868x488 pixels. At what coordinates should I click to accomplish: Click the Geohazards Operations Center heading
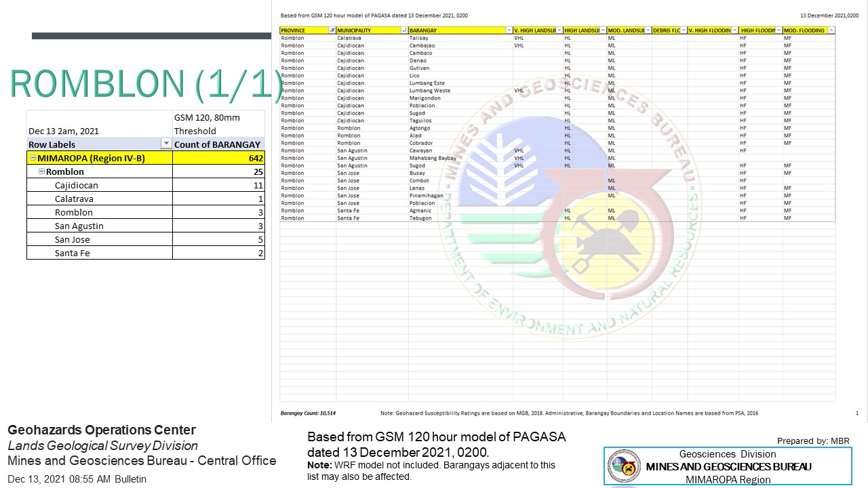(x=102, y=430)
